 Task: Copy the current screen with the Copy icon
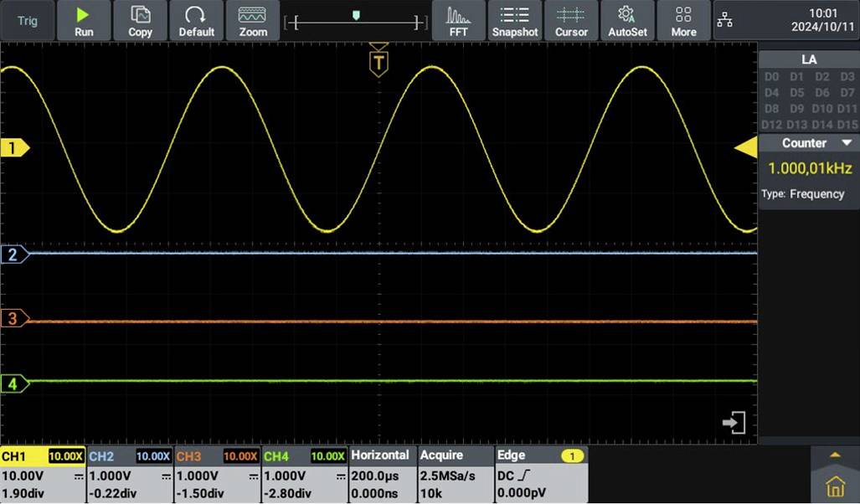pos(139,21)
